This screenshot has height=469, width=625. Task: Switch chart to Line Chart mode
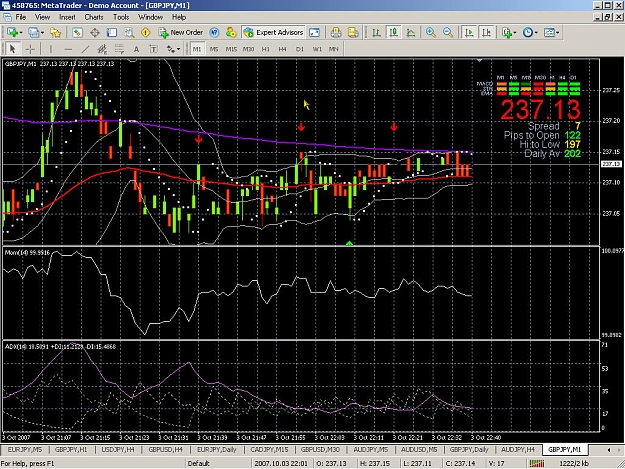pyautogui.click(x=411, y=32)
